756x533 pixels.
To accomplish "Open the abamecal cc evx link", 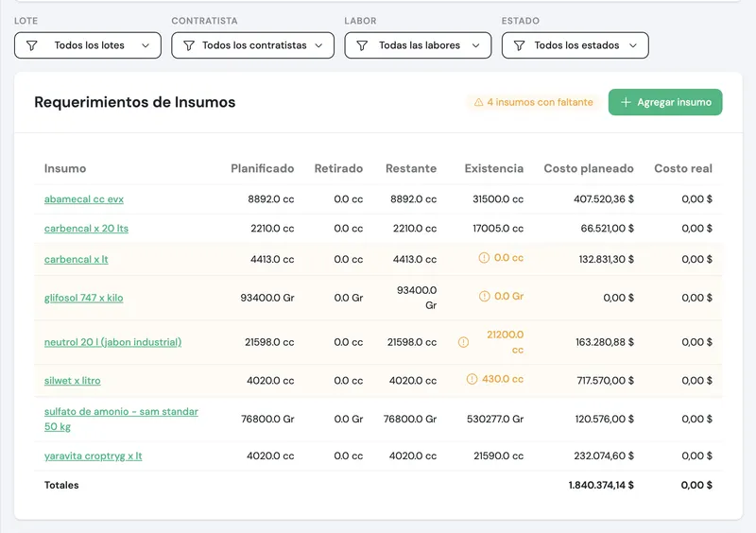I will click(84, 199).
